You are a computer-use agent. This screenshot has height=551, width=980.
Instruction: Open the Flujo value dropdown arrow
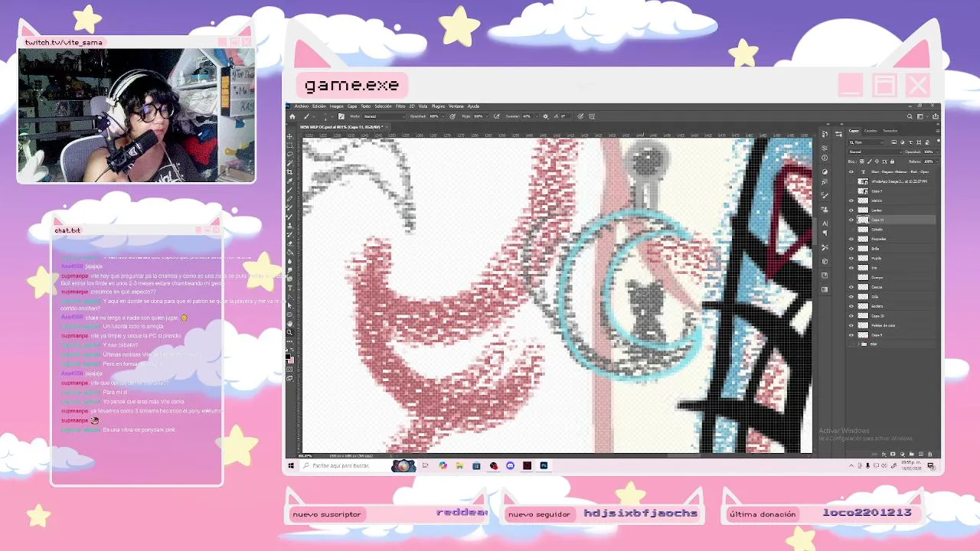coord(487,116)
